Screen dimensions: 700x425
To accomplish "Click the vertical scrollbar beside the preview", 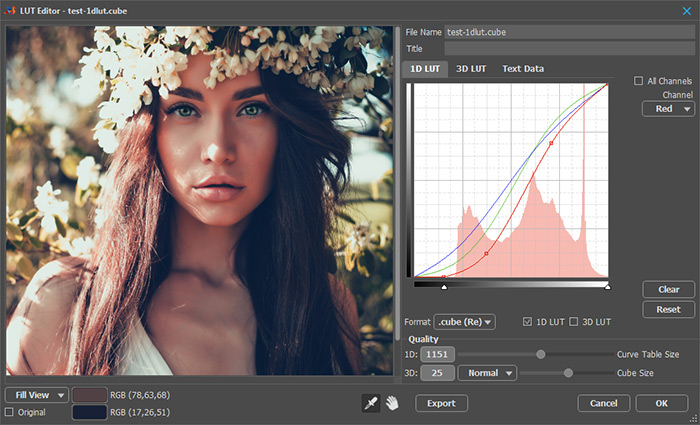I will (x=397, y=183).
